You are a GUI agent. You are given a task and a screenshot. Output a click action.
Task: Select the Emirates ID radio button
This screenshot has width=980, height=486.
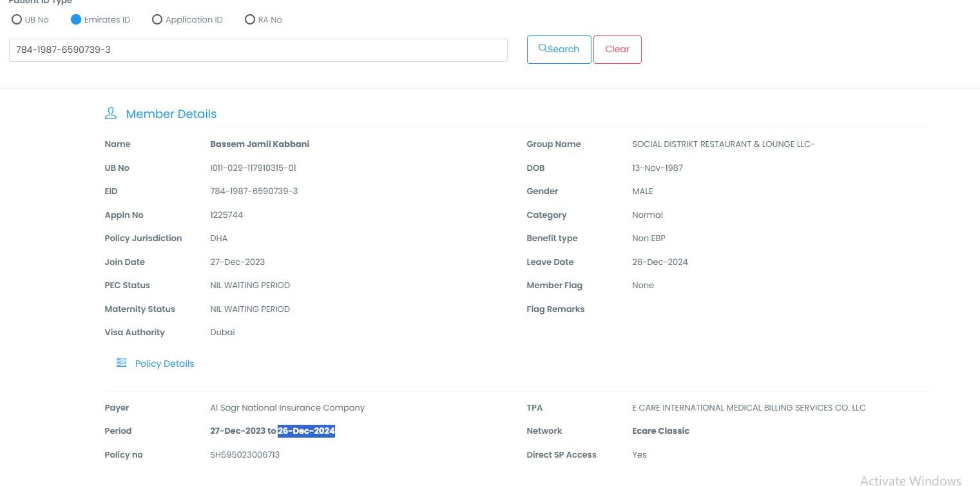coord(76,19)
